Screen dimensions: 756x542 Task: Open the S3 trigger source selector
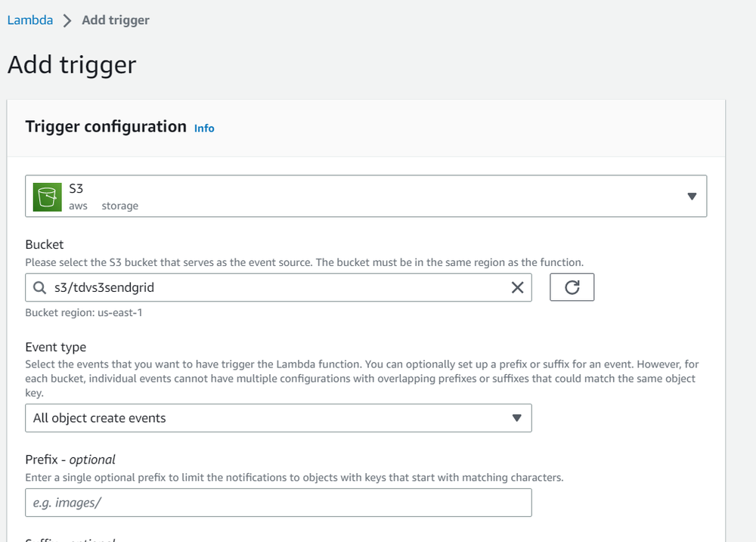pos(367,196)
